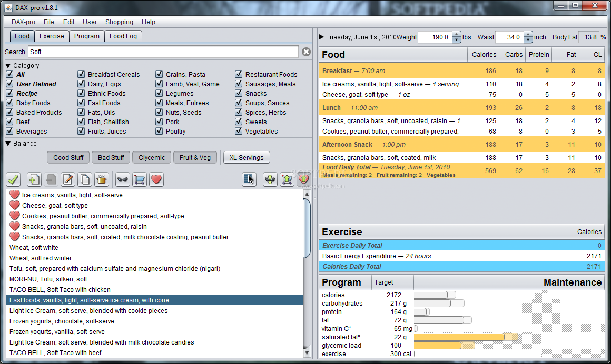This screenshot has width=611, height=364.
Task: Click the heart icon beside Ice creams, vanilla
Action: pos(14,195)
